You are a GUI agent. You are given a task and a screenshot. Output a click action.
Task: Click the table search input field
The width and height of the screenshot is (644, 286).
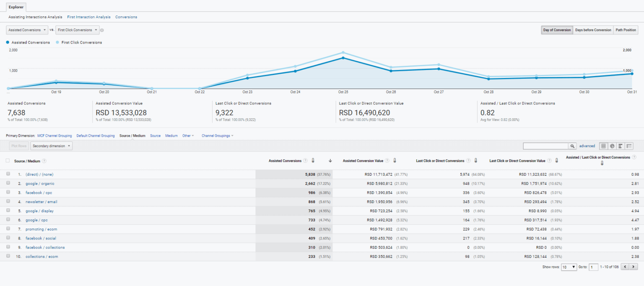546,146
